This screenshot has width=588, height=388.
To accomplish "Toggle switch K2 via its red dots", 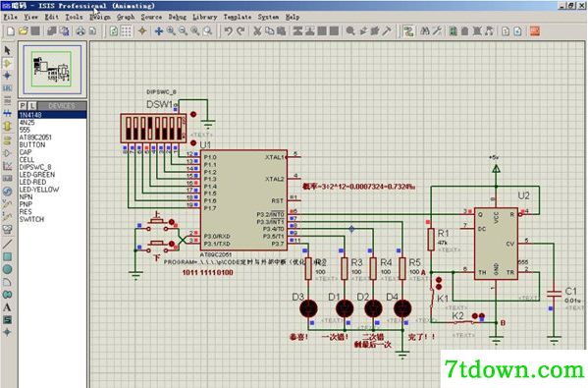I will pyautogui.click(x=478, y=316).
